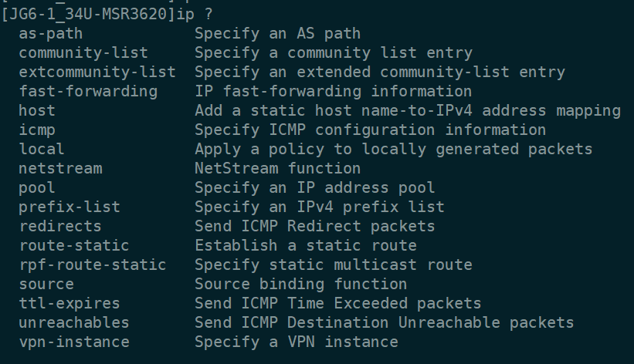The height and width of the screenshot is (364, 634).
Task: Click the prefix-list keyword
Action: pos(70,207)
